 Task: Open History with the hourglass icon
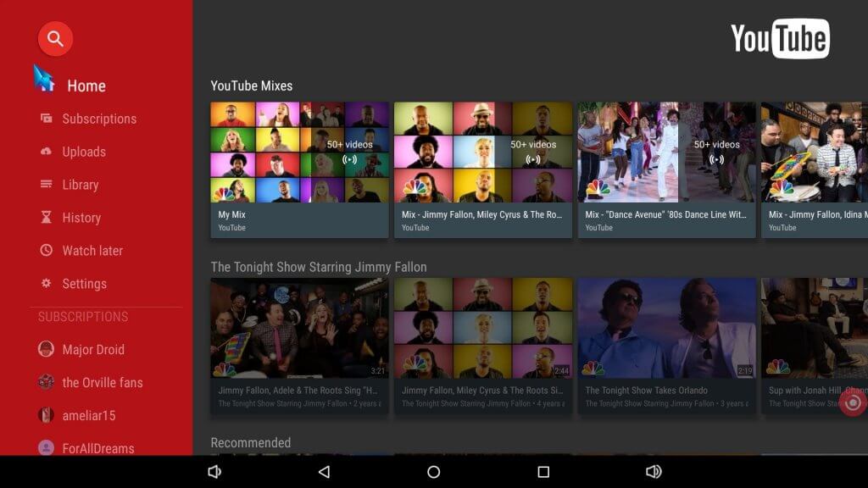(x=46, y=218)
